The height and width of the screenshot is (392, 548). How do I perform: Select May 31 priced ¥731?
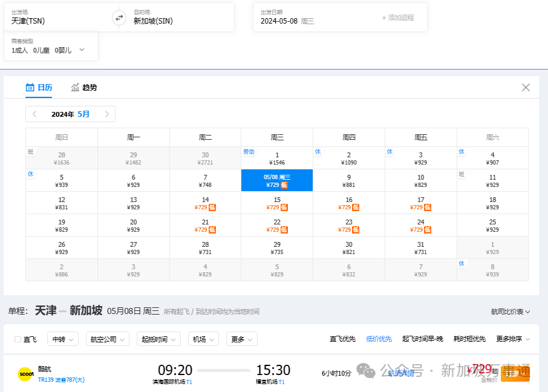pos(421,247)
